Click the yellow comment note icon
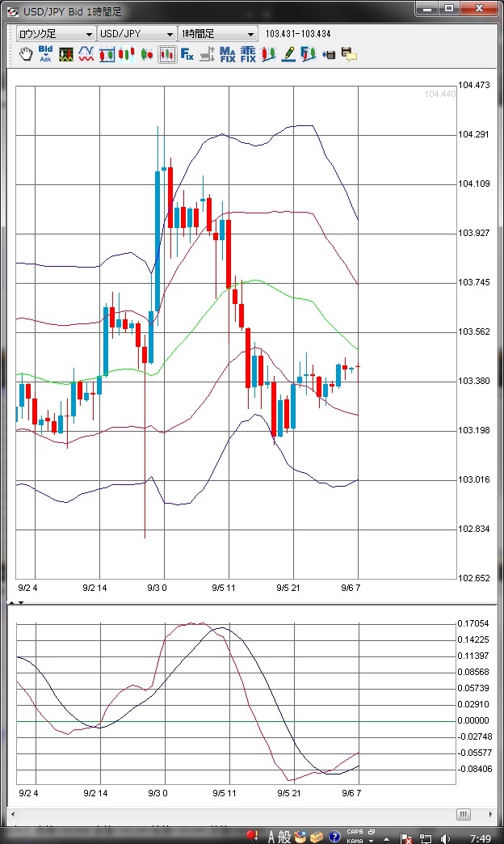This screenshot has width=504, height=844. [x=349, y=54]
